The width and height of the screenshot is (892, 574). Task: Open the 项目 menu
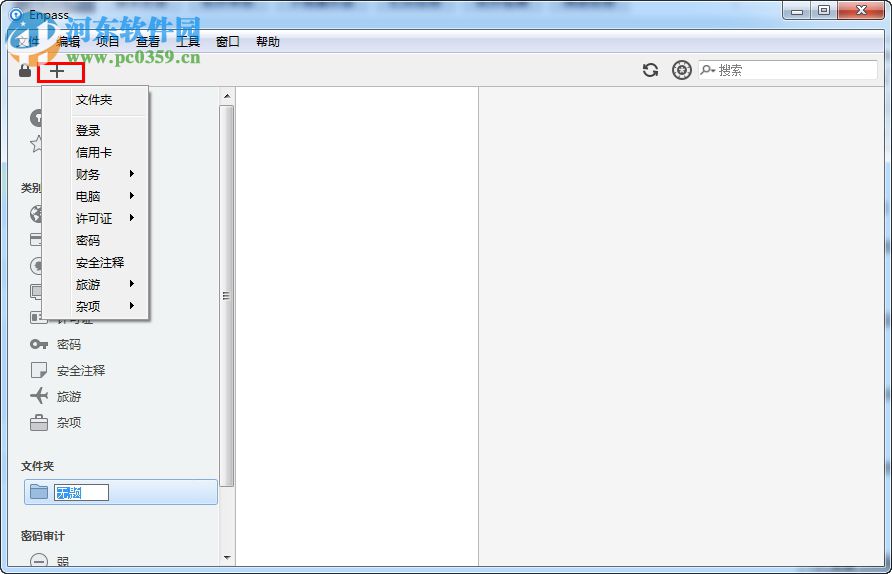pyautogui.click(x=108, y=42)
